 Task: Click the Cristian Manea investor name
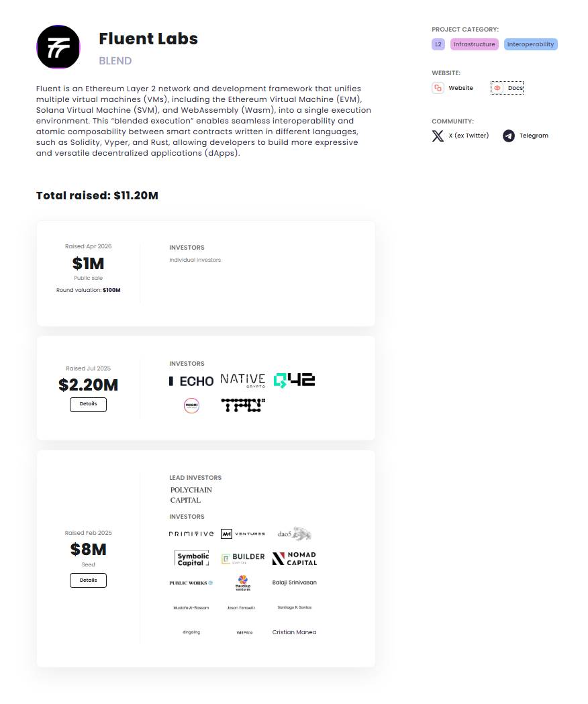pos(294,632)
